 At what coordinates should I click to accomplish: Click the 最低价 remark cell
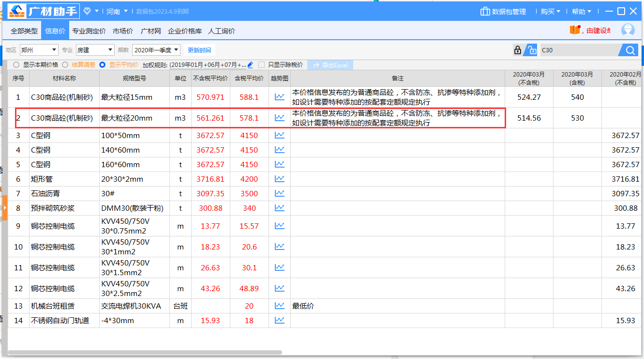pyautogui.click(x=398, y=306)
